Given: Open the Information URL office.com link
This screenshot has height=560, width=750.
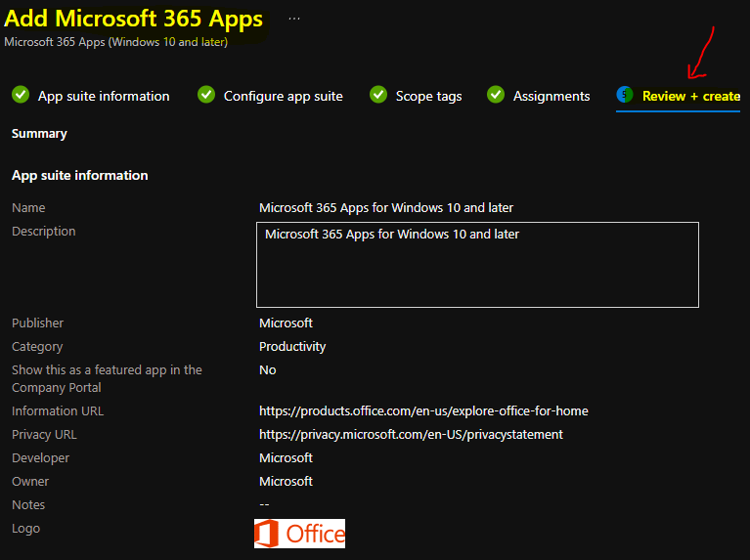Looking at the screenshot, I should [423, 410].
